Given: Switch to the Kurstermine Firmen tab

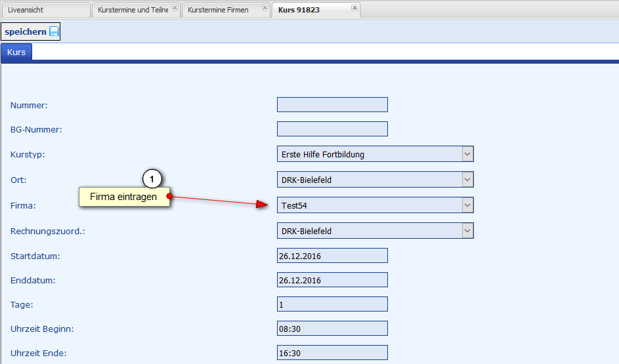Looking at the screenshot, I should [x=219, y=10].
